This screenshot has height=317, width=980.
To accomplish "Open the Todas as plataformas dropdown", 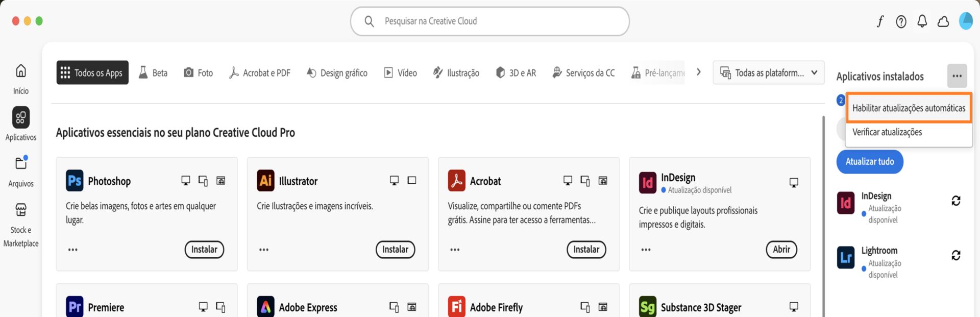I will [769, 72].
